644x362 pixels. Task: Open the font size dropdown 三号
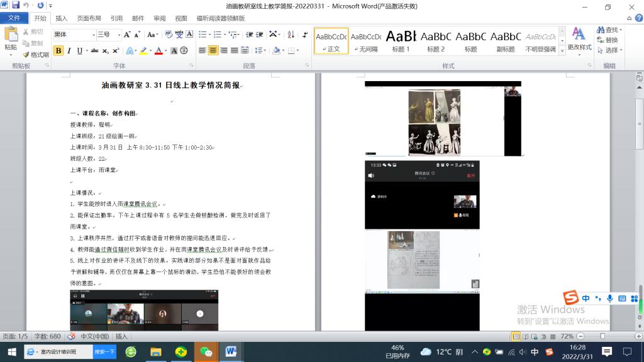pos(118,35)
